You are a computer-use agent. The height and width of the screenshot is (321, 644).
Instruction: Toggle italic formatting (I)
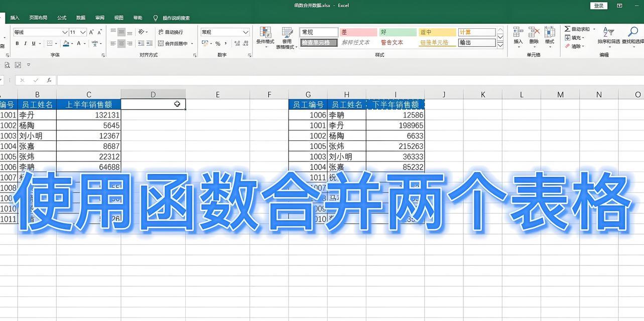pos(25,44)
